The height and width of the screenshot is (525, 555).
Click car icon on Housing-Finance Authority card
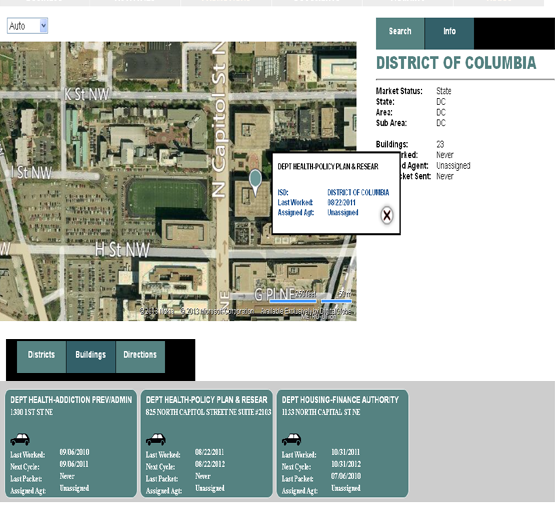coord(292,439)
